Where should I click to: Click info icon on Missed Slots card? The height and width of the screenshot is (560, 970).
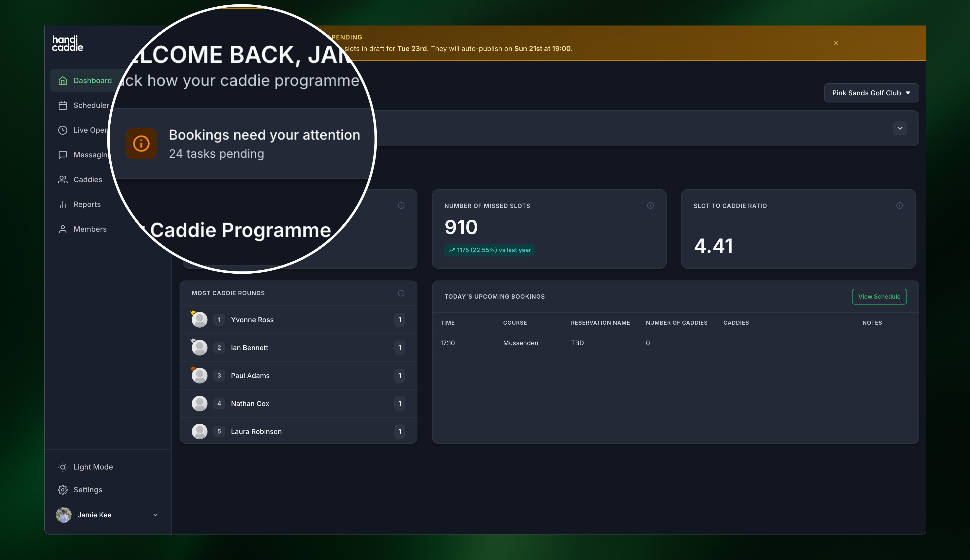[650, 206]
